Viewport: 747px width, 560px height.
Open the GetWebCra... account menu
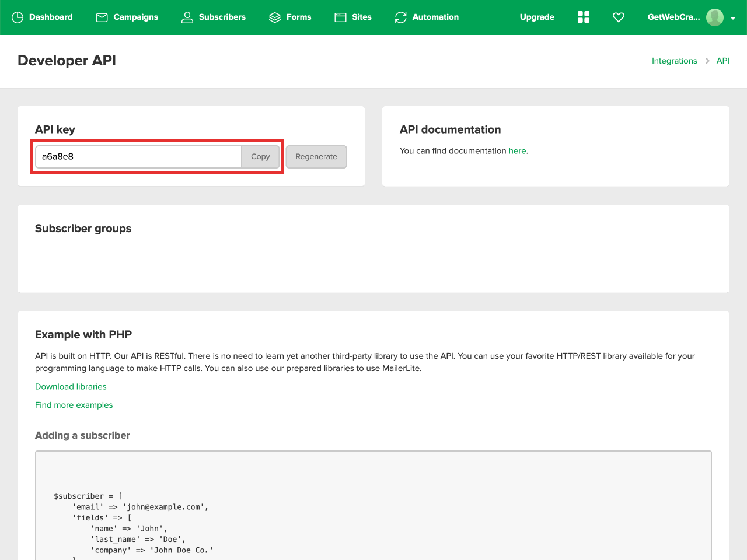pyautogui.click(x=673, y=17)
